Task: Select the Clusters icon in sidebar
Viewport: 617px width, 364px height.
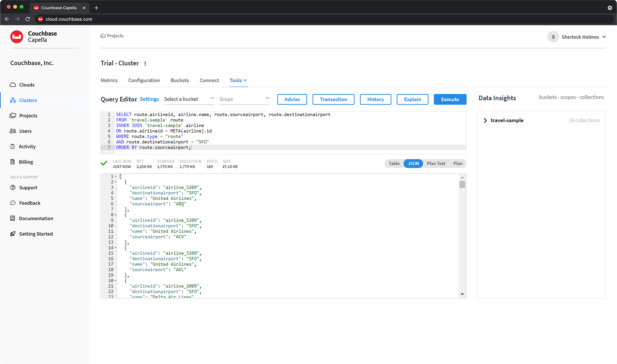Action: (13, 100)
